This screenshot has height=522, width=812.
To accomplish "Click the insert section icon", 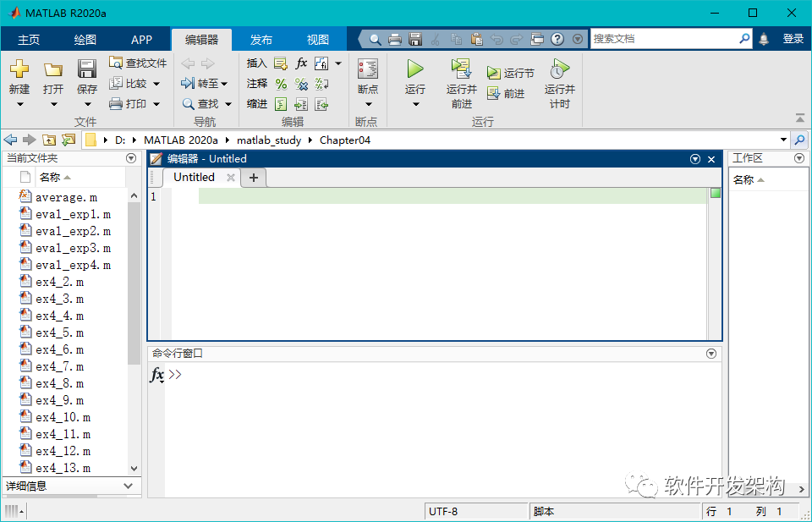I will 281,63.
